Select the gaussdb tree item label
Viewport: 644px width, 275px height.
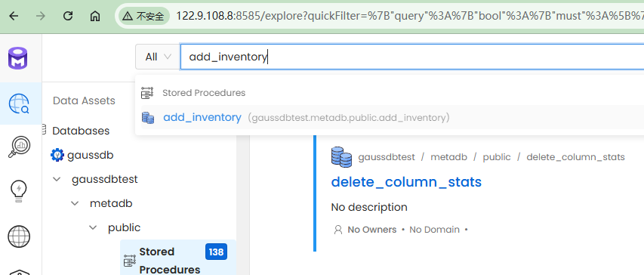(91, 156)
